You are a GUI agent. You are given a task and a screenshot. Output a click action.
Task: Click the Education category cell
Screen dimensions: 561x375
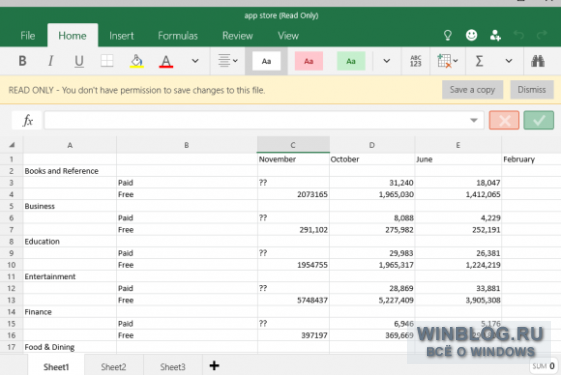70,242
